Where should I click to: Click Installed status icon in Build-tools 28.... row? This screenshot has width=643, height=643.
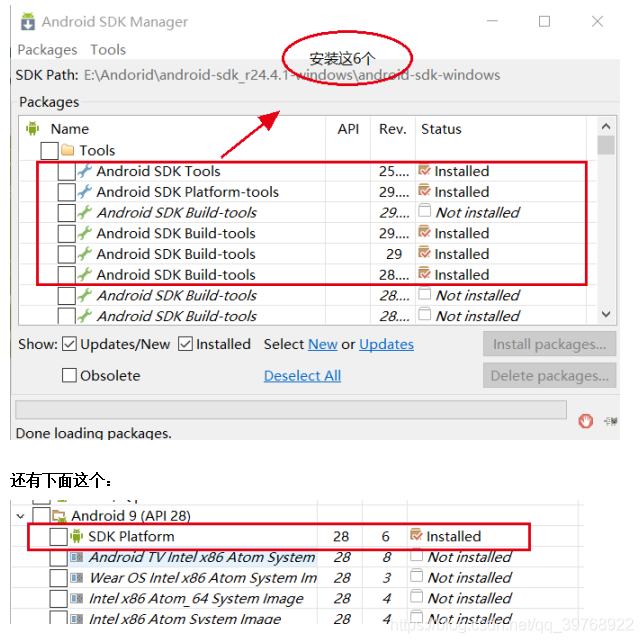pyautogui.click(x=424, y=273)
